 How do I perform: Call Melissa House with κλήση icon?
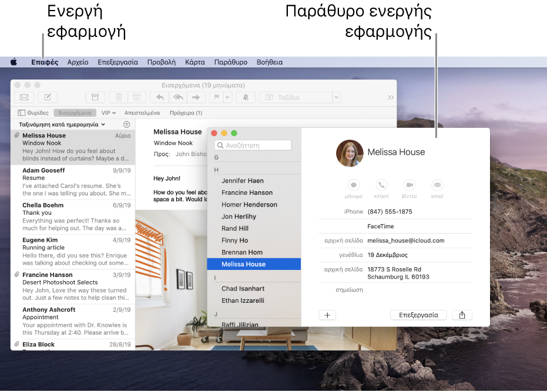click(381, 185)
